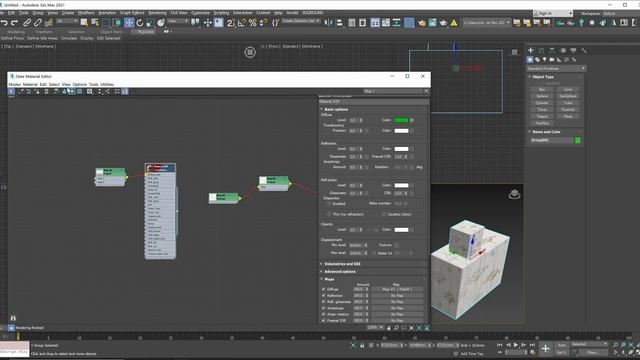
Task: Select the Lights category icon
Action: click(x=544, y=60)
